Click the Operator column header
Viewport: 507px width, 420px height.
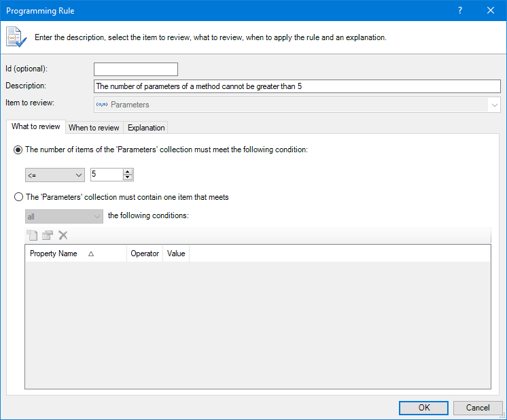[x=145, y=253]
